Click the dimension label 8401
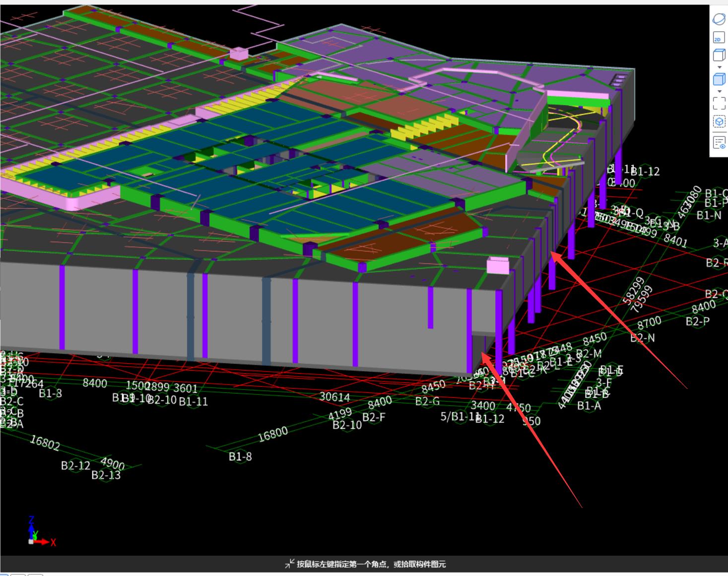 pyautogui.click(x=675, y=241)
